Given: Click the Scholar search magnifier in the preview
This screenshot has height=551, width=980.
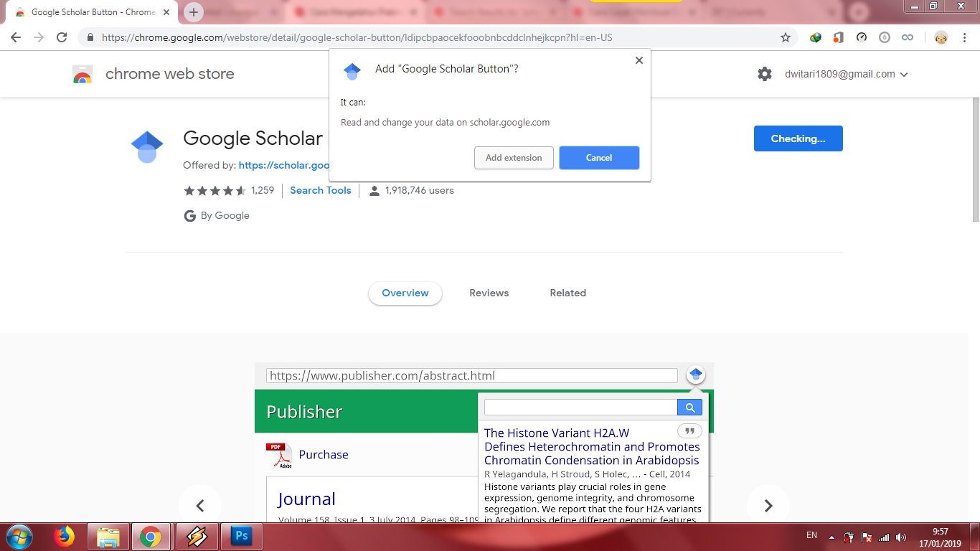Looking at the screenshot, I should tap(689, 407).
